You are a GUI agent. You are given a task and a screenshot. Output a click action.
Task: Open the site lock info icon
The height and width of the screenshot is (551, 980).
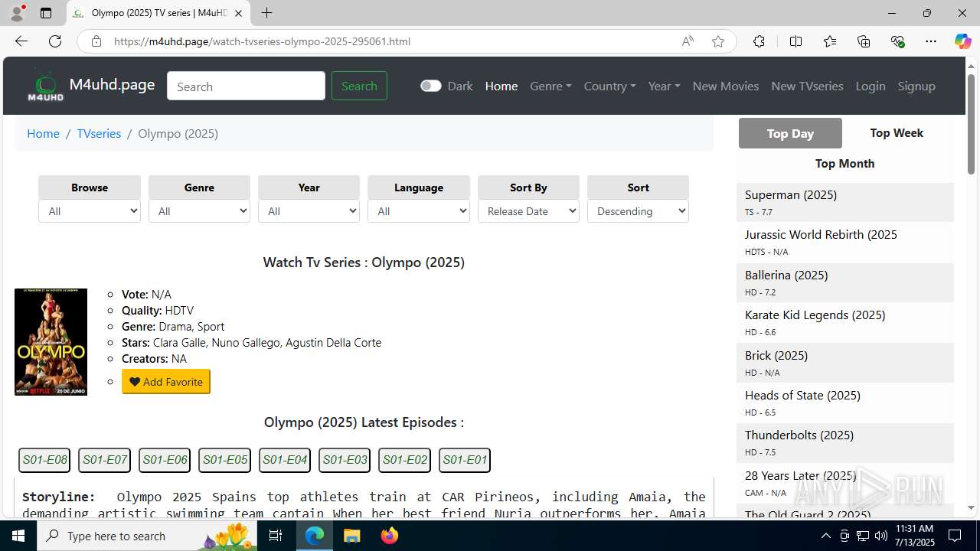point(96,41)
